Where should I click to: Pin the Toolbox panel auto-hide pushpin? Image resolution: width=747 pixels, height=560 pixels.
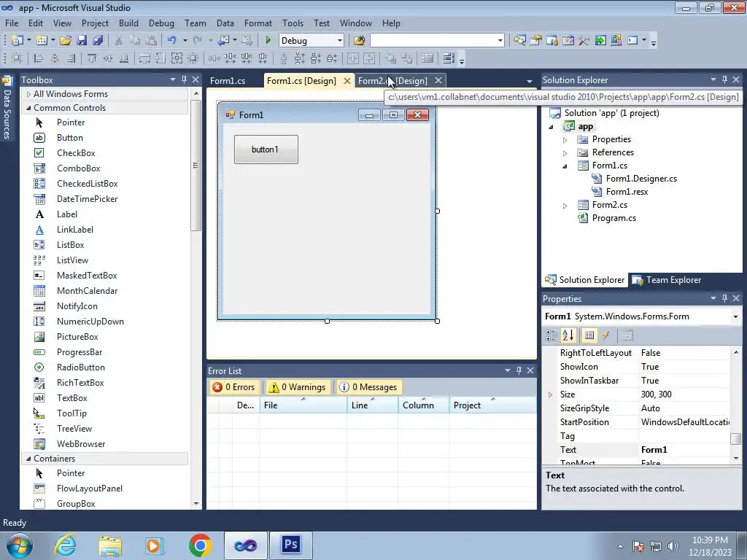point(185,80)
